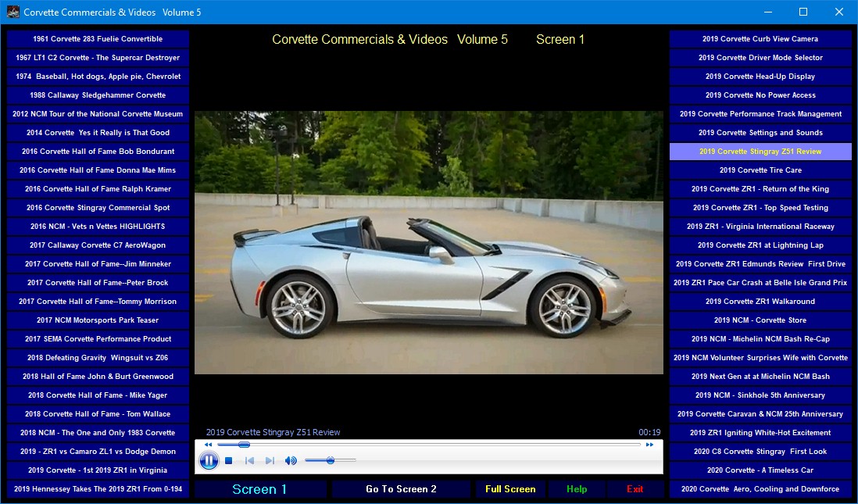Viewport: 858px width, 504px height.
Task: Select 2016 NCM Vets n Vettes HIGHLIGHTS
Action: coord(98,227)
